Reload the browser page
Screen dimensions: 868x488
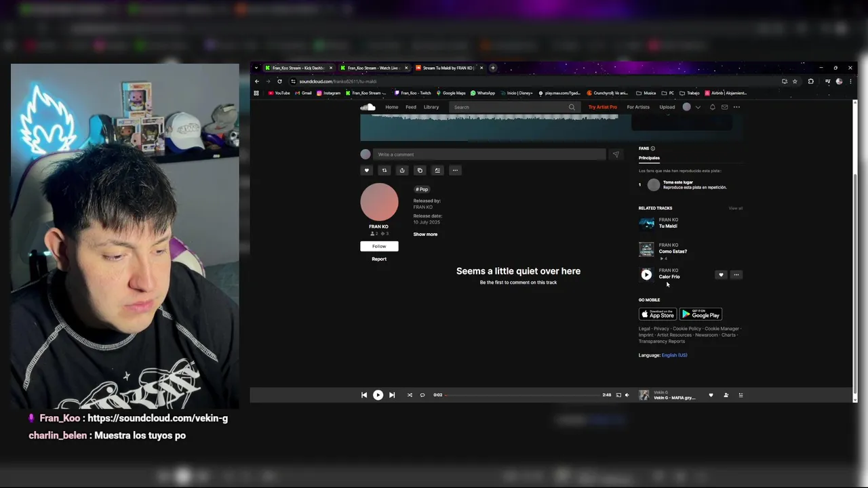click(279, 81)
